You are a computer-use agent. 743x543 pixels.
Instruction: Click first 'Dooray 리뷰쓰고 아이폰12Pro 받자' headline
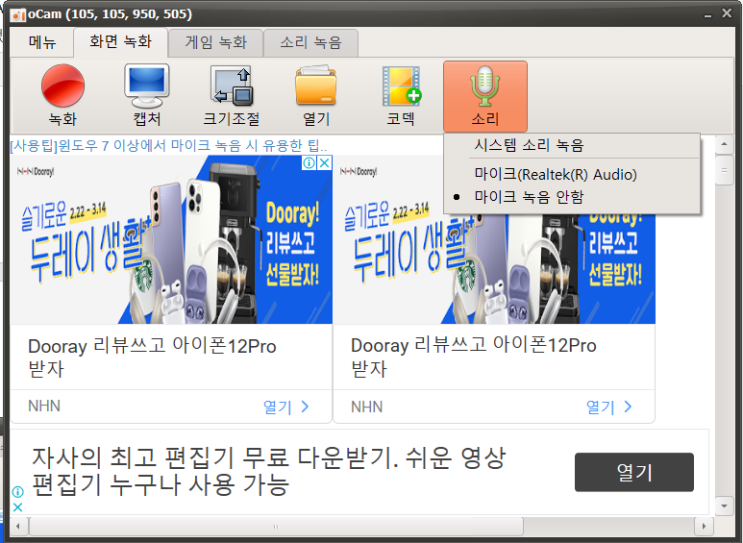[152, 357]
